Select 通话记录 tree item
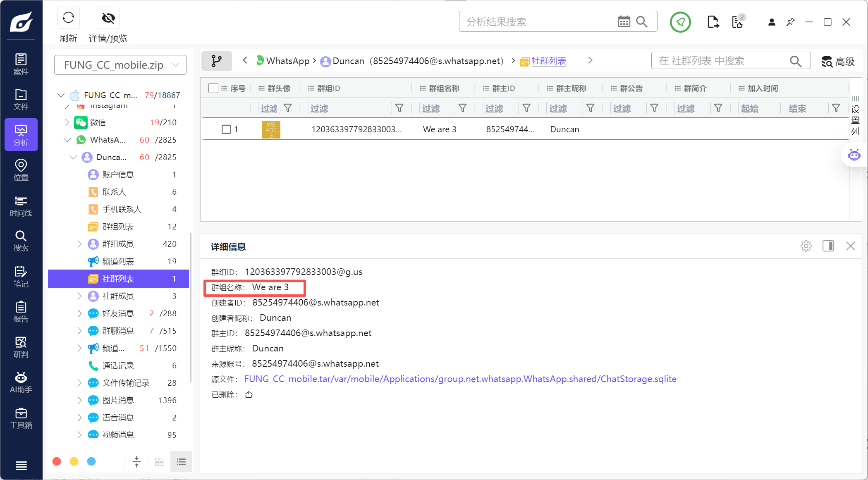 click(x=118, y=365)
